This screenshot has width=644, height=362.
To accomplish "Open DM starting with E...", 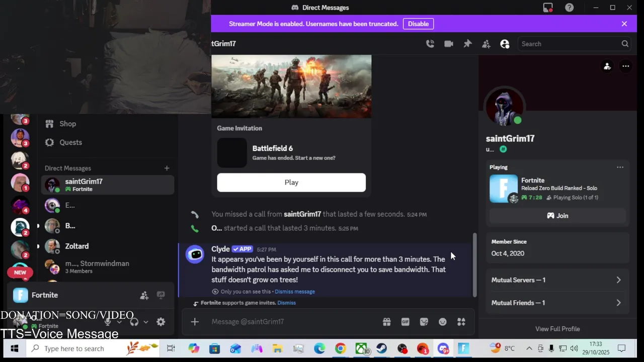I will click(107, 205).
